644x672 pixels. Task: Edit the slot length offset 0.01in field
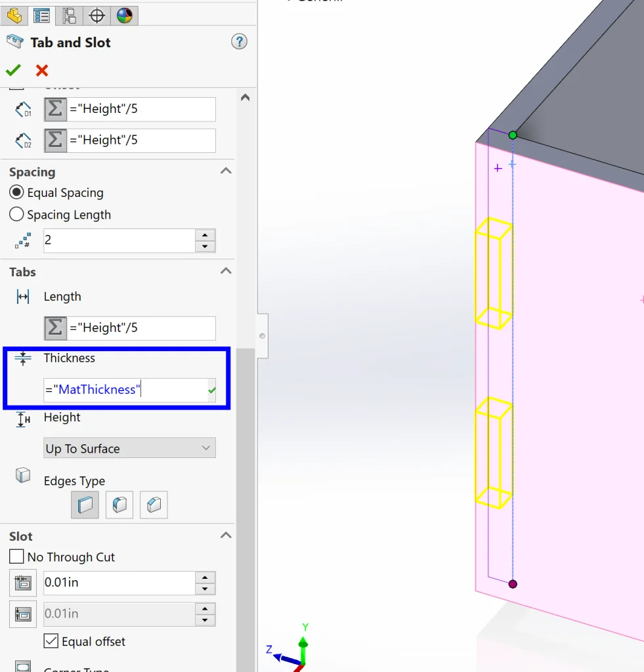coord(119,583)
